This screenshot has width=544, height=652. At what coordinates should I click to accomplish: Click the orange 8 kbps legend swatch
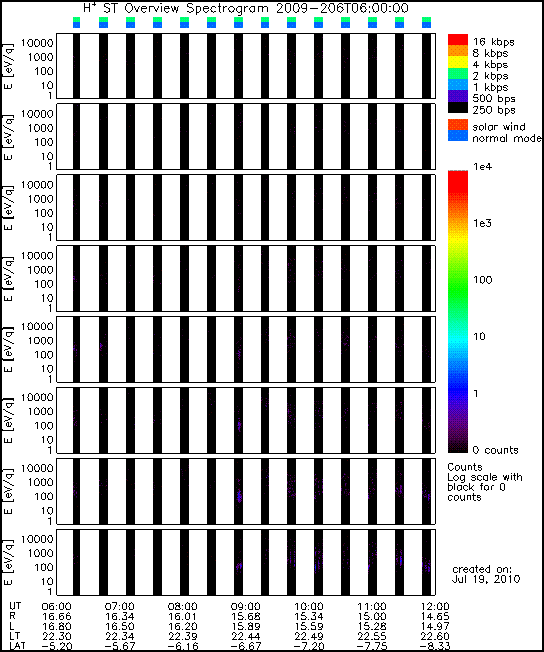pos(457,51)
